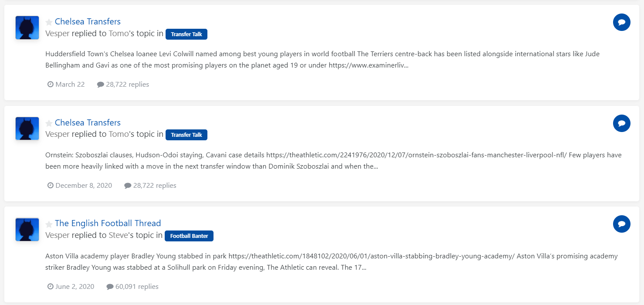Click the speech bubble icon on the first post
644x305 pixels.
[x=621, y=22]
